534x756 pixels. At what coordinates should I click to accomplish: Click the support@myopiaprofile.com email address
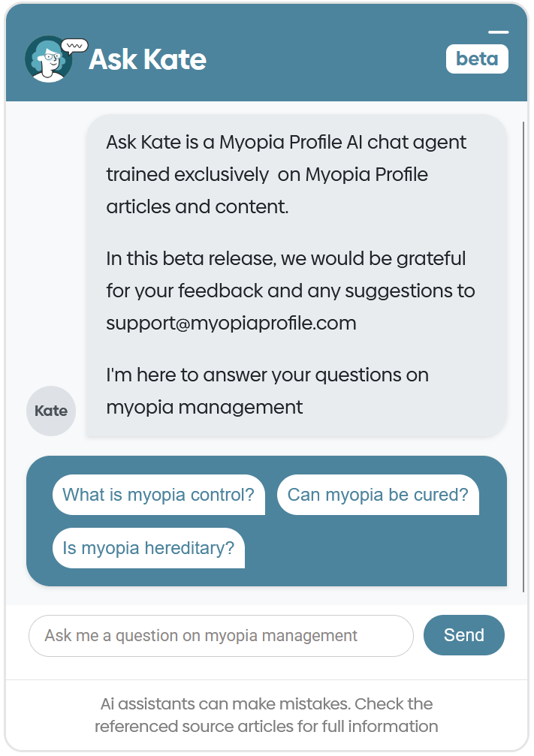[x=231, y=324]
